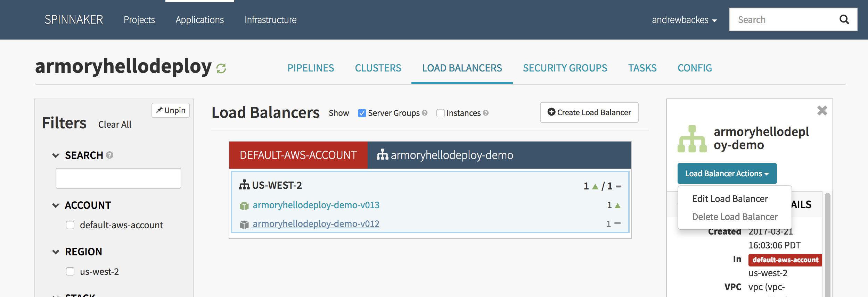This screenshot has width=868, height=297.
Task: Click Create Load Balancer button
Action: [x=589, y=112]
